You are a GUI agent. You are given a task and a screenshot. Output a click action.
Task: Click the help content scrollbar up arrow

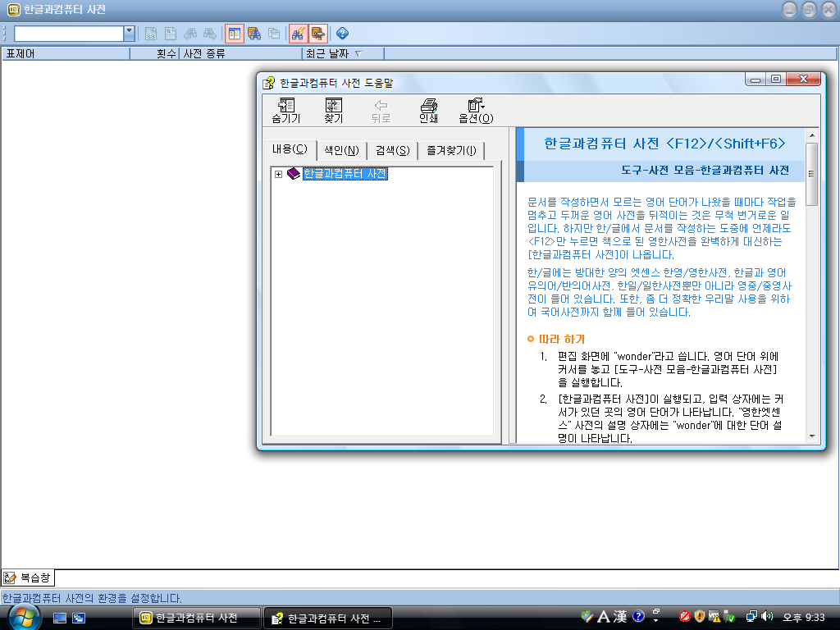coord(812,135)
